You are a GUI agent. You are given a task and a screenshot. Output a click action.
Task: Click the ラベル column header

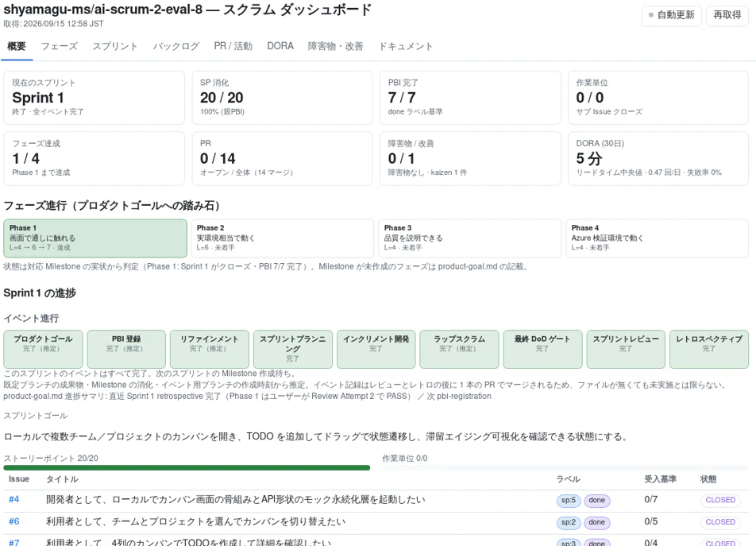(568, 479)
